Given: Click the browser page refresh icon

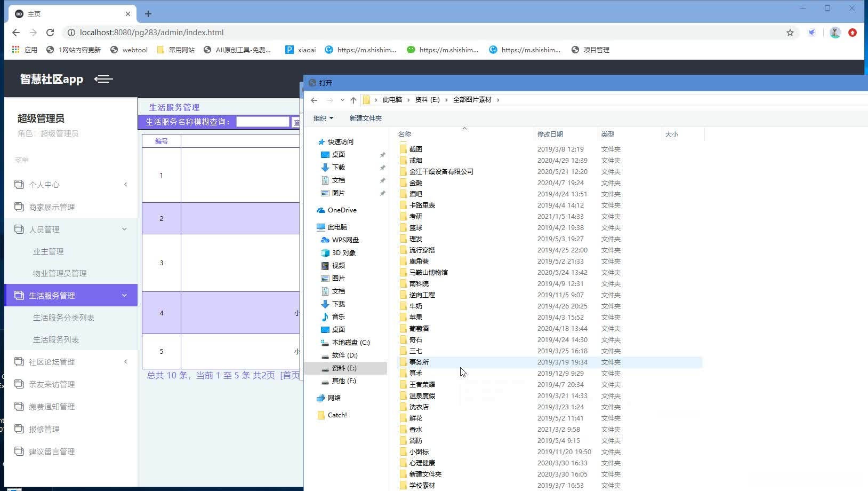Looking at the screenshot, I should click(x=50, y=32).
